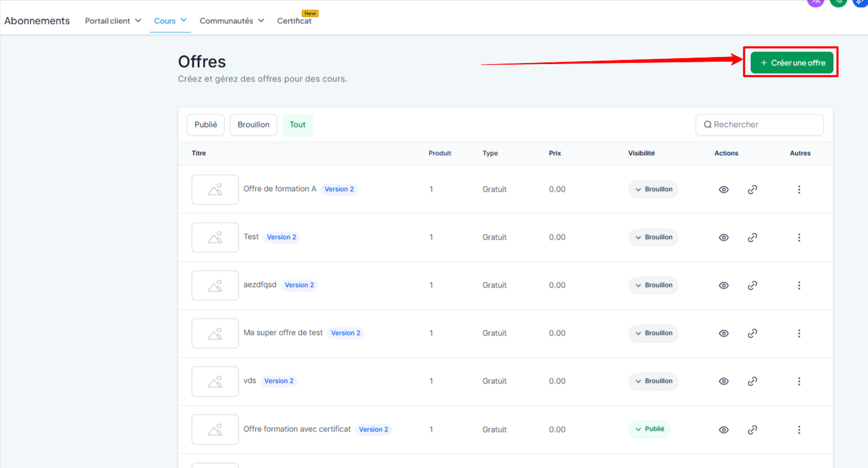Click thumbnail of "vds" offer
Image resolution: width=868 pixels, height=468 pixels.
click(x=216, y=381)
